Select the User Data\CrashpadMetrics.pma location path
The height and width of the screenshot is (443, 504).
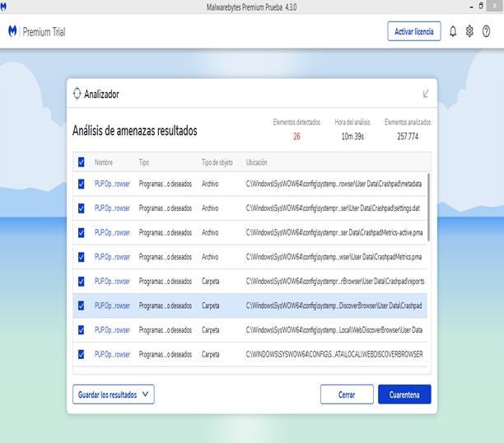[x=334, y=257]
